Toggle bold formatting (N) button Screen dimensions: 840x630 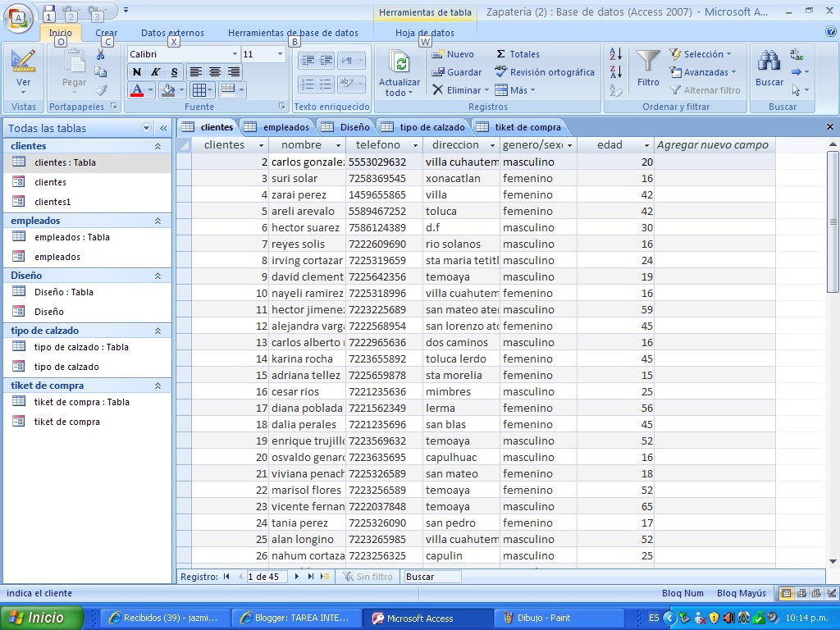point(137,72)
